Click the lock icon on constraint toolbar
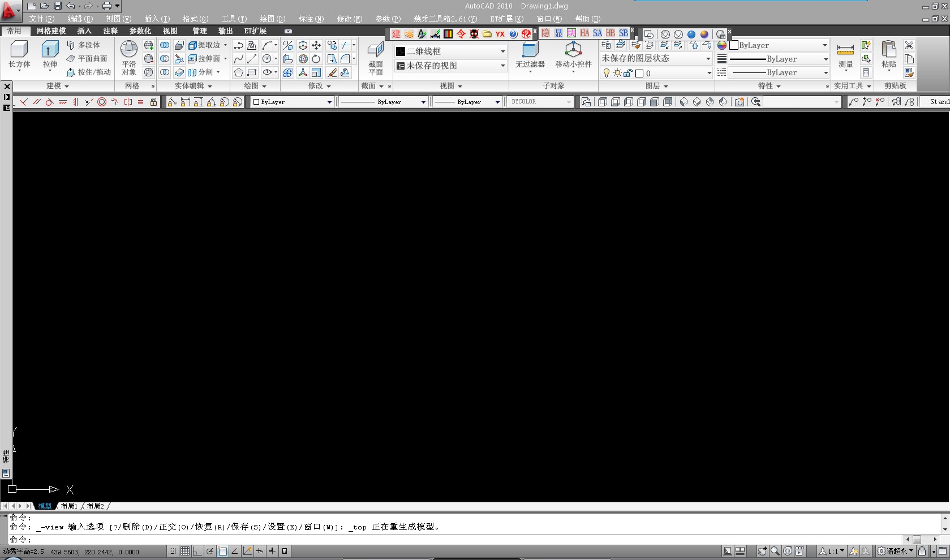Screen dimensions: 950x560 click(x=153, y=102)
